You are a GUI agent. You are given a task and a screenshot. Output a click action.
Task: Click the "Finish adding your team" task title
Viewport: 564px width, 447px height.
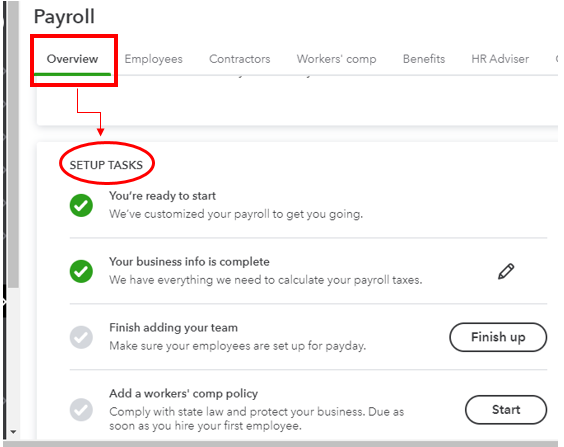coord(173,328)
